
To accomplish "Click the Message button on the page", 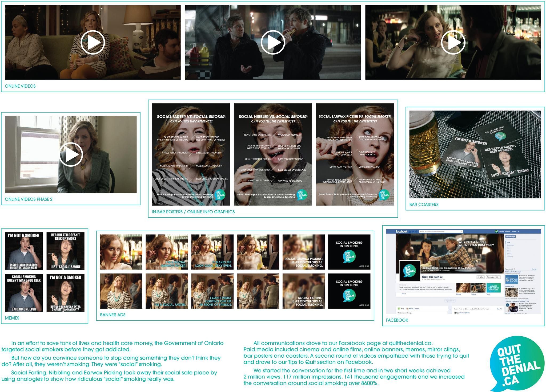I will pyautogui.click(x=491, y=277).
